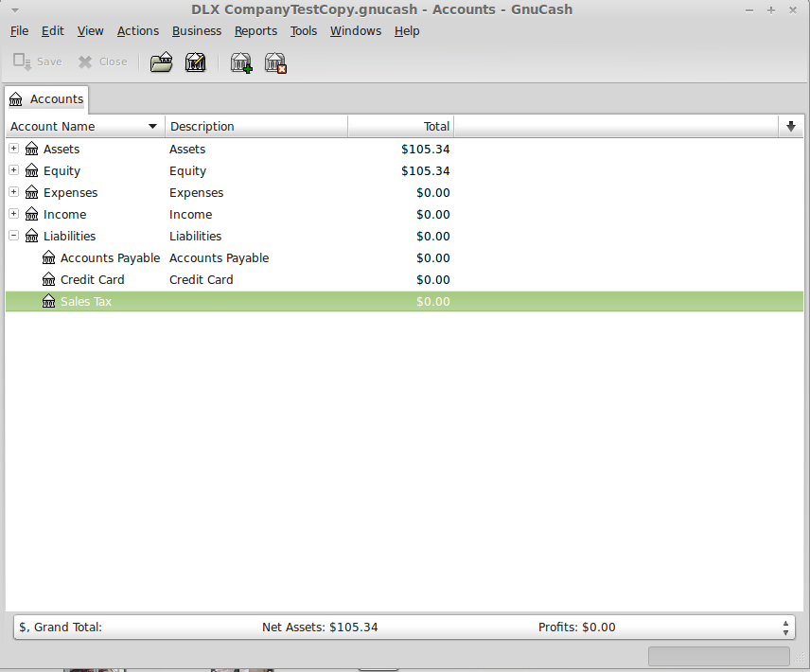Open the View menu
The image size is (810, 672).
click(91, 31)
